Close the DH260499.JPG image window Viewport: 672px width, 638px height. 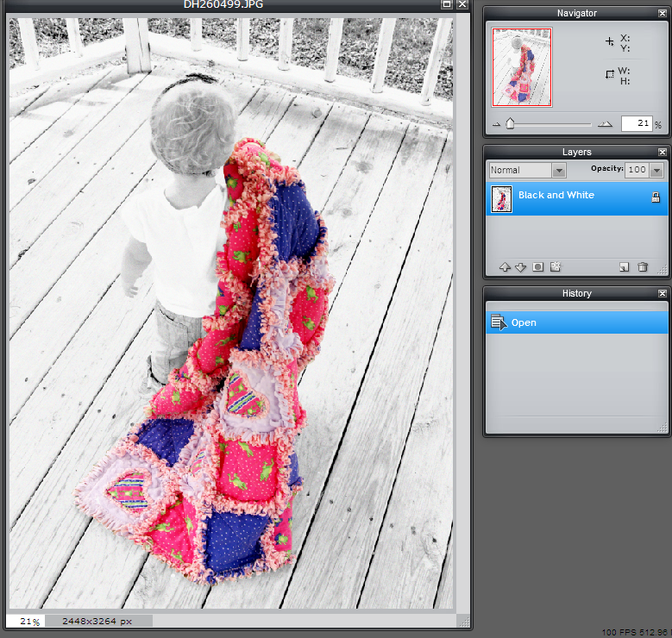pyautogui.click(x=462, y=4)
